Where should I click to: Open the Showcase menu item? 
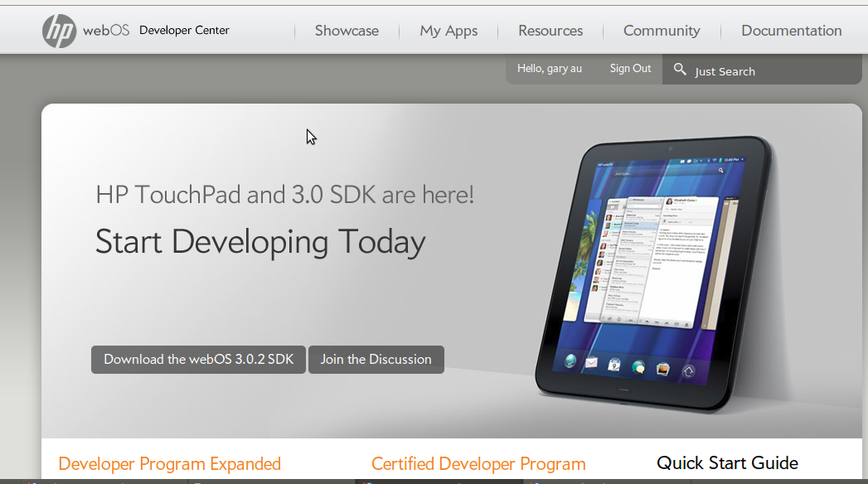tap(347, 31)
